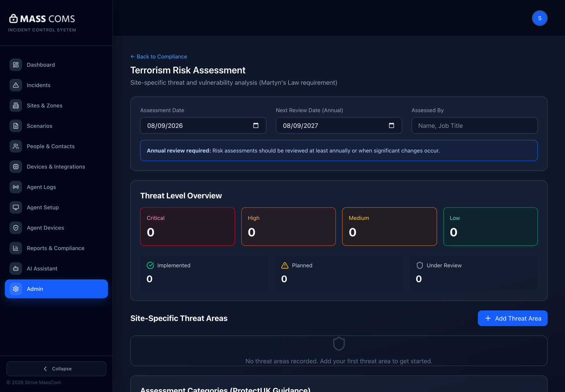Collapse the sidebar with Collapse button
This screenshot has width=565, height=392.
pos(56,369)
